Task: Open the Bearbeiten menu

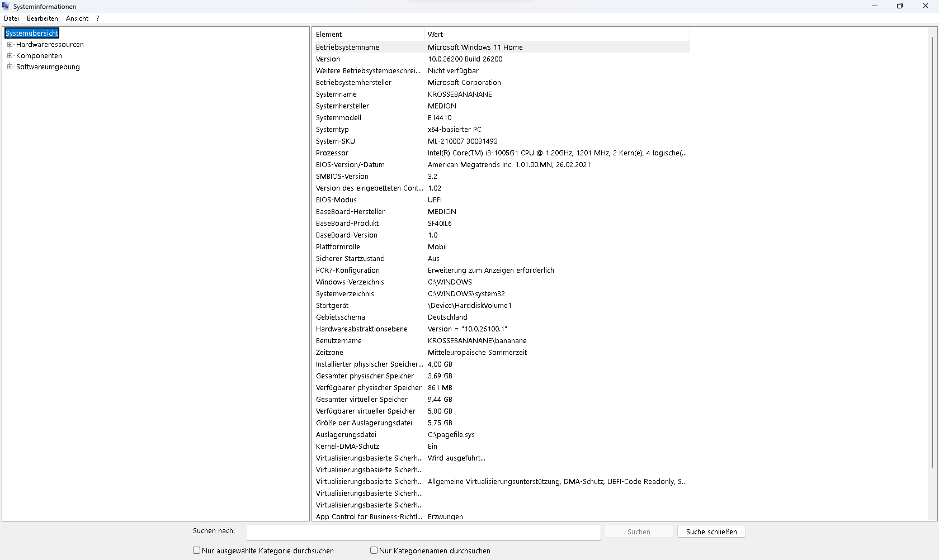Action: tap(43, 18)
